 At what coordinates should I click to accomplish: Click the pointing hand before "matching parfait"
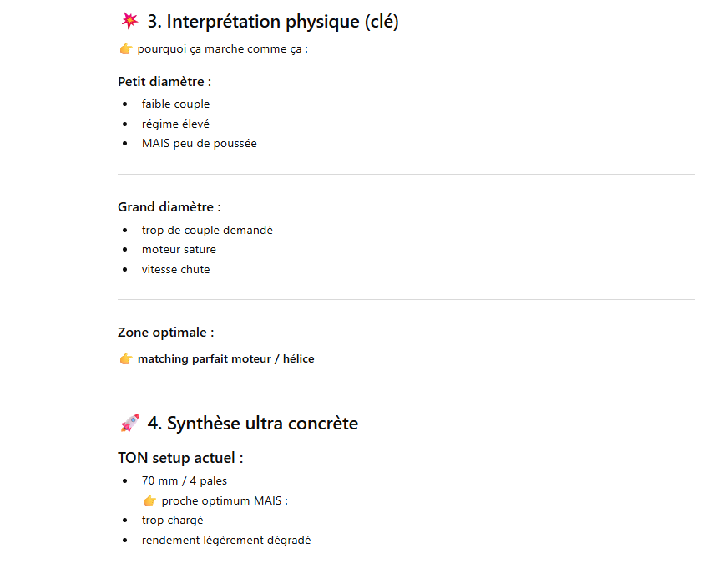[x=126, y=359]
